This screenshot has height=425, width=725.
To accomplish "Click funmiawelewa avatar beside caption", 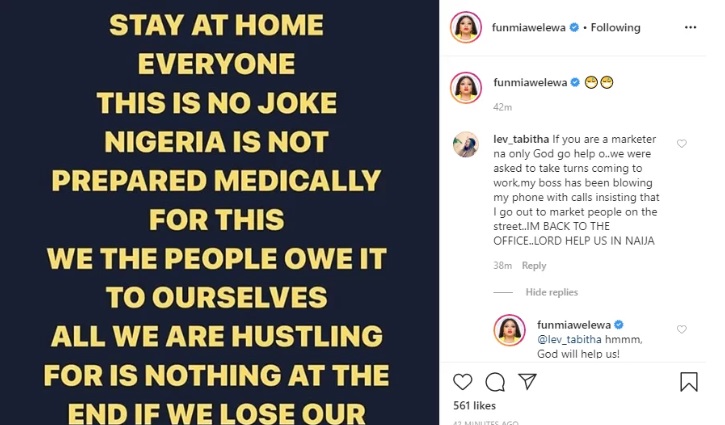I will click(466, 87).
